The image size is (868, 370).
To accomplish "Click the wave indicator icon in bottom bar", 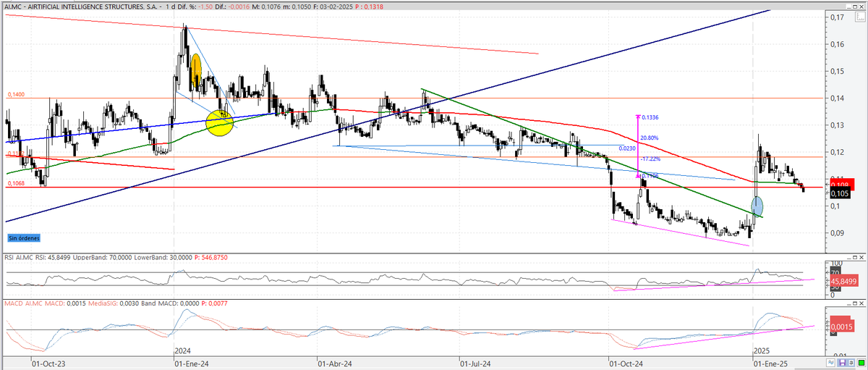I will [830, 362].
